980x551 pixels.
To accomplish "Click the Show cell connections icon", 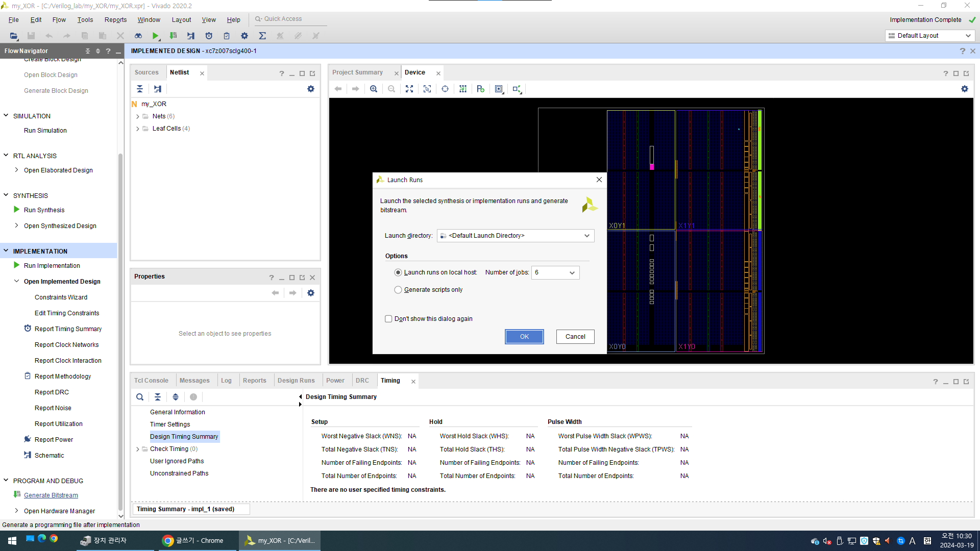I will point(517,89).
